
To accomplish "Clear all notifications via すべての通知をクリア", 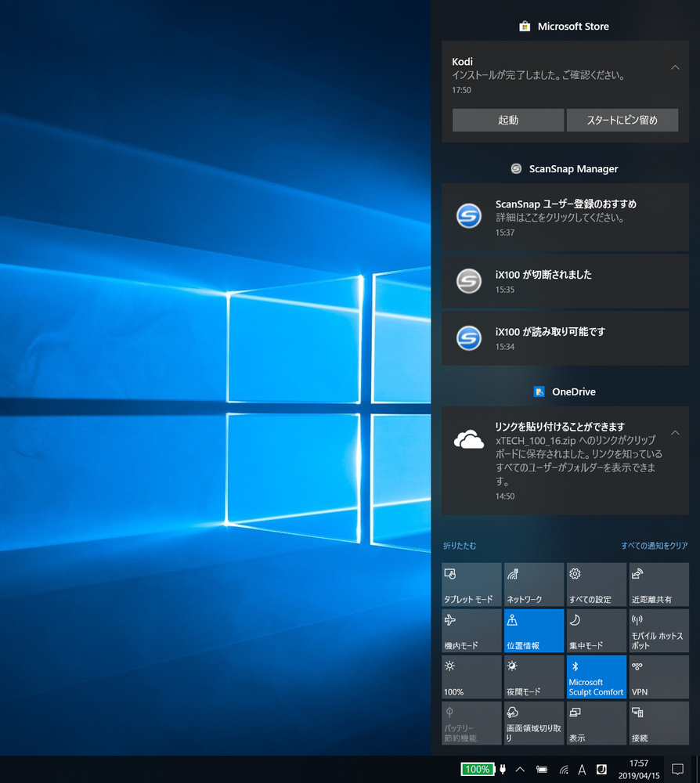I will click(x=655, y=546).
